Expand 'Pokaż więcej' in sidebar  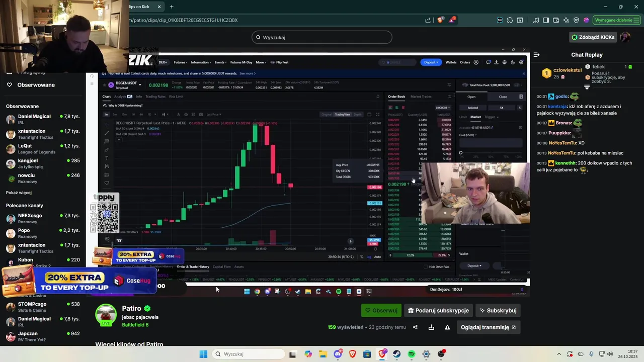click(x=19, y=193)
